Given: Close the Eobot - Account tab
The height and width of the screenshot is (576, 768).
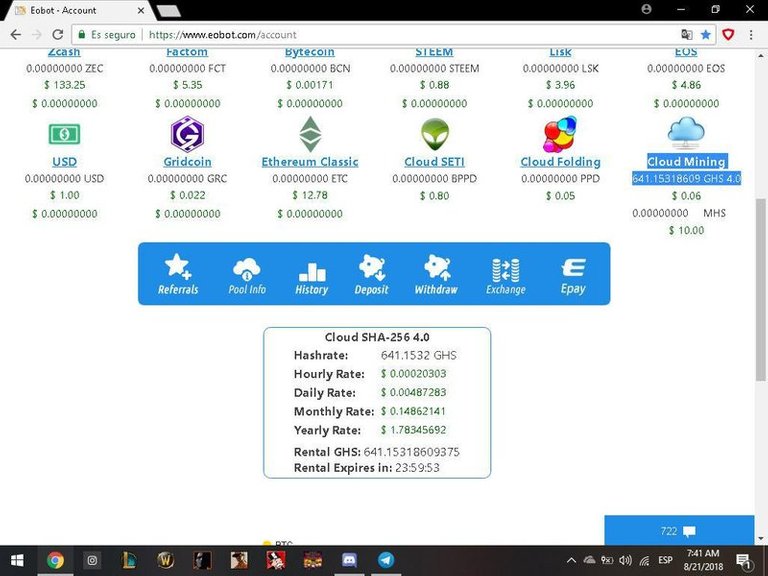Looking at the screenshot, I should click(x=141, y=10).
